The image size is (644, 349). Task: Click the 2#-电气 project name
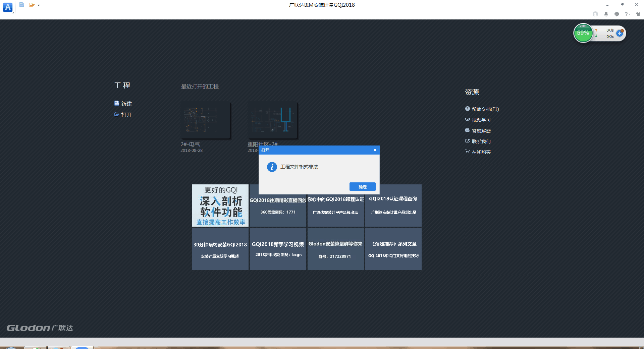[x=190, y=144]
